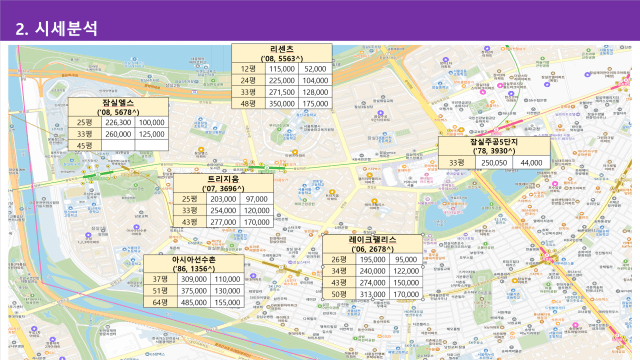
Task: Select the 아시아선수촌 table header
Action: pyautogui.click(x=194, y=264)
